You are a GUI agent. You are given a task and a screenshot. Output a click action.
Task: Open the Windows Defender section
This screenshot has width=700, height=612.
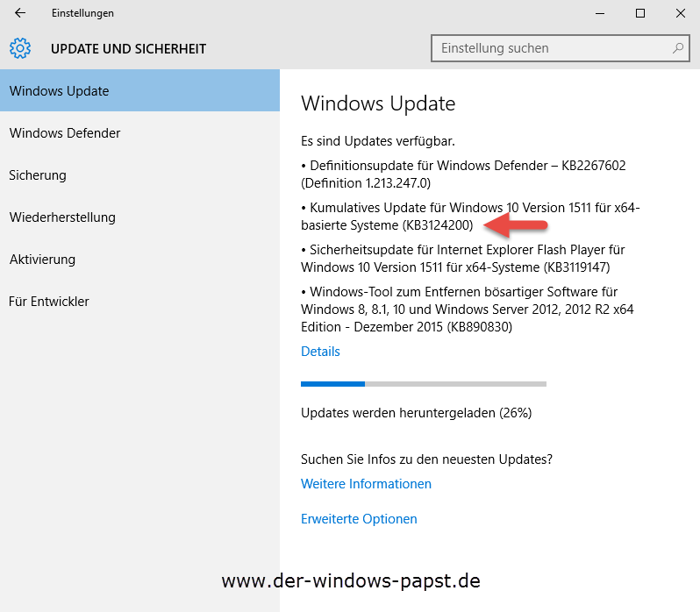[65, 133]
